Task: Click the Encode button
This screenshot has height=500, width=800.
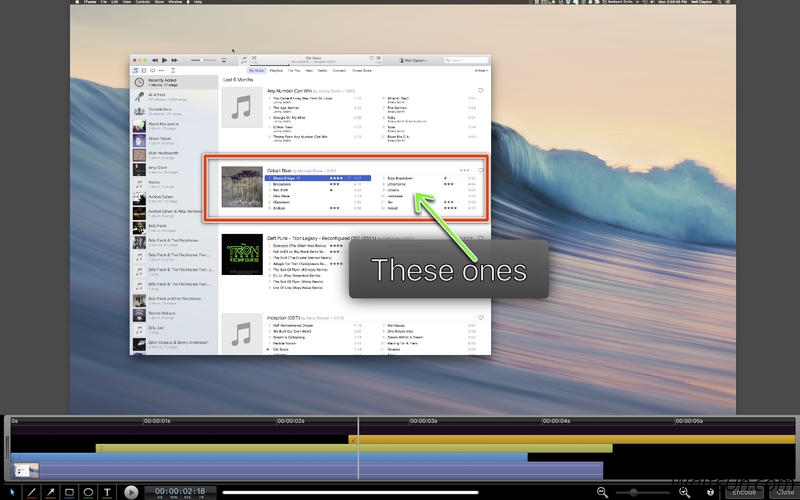Action: click(x=744, y=492)
